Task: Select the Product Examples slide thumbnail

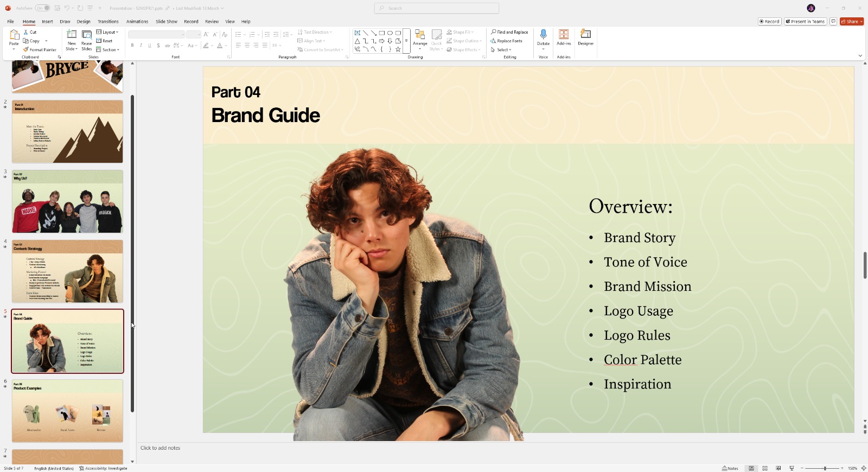Action: [68, 411]
